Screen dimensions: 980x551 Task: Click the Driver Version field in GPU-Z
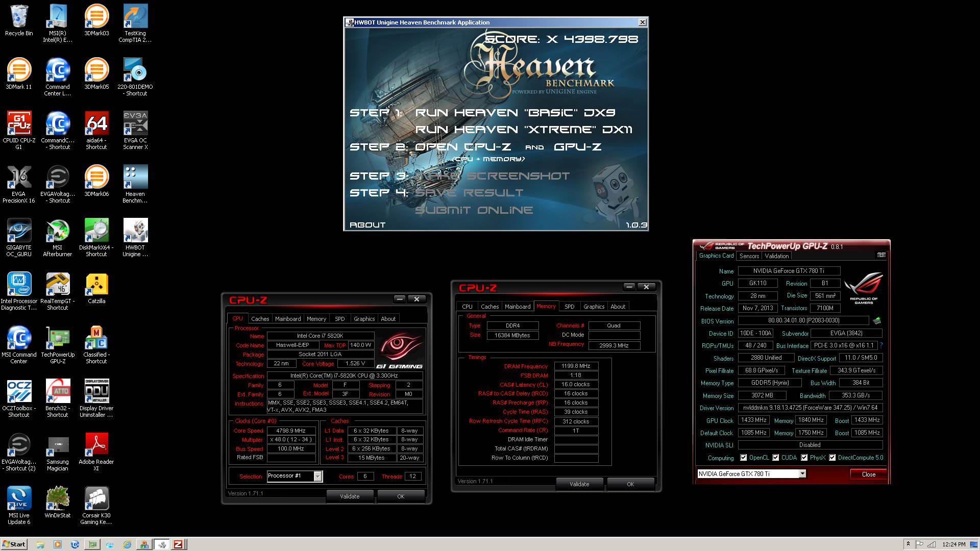click(810, 408)
